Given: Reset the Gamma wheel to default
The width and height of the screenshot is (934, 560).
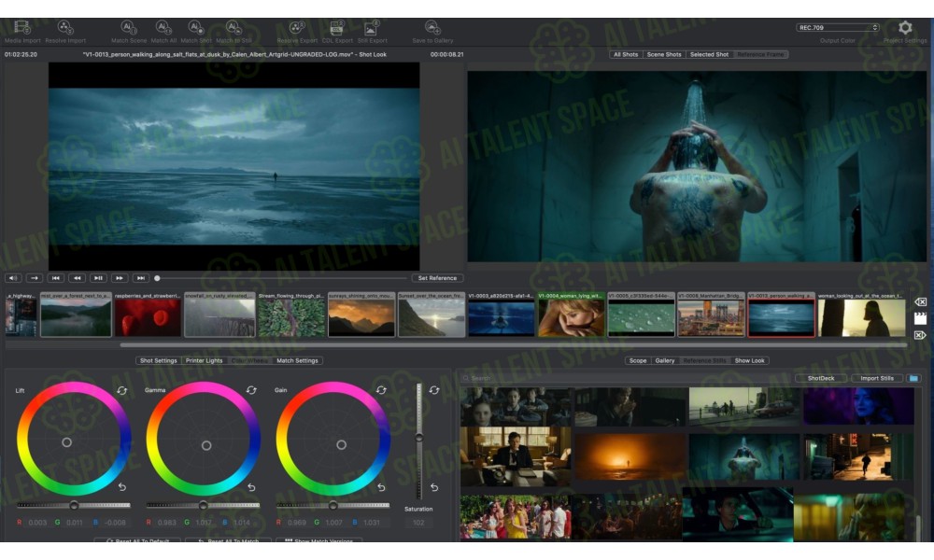Looking at the screenshot, I should tap(251, 390).
